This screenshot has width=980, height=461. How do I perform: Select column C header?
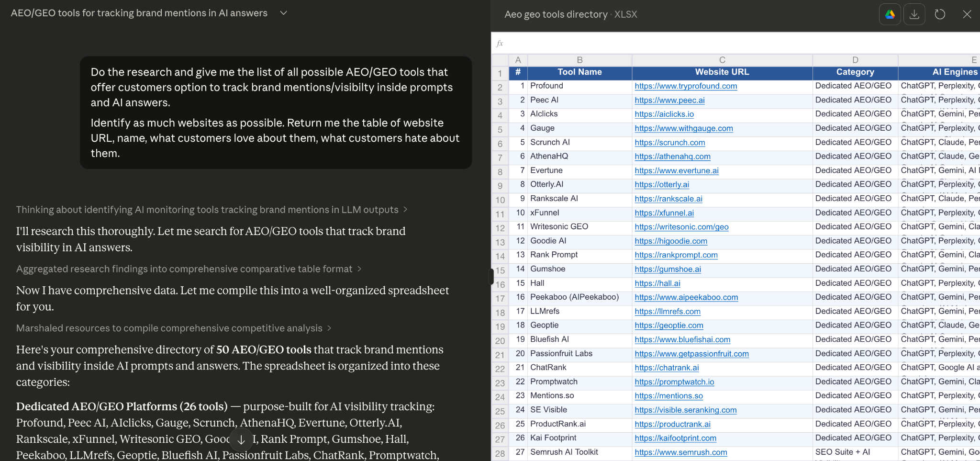point(722,60)
